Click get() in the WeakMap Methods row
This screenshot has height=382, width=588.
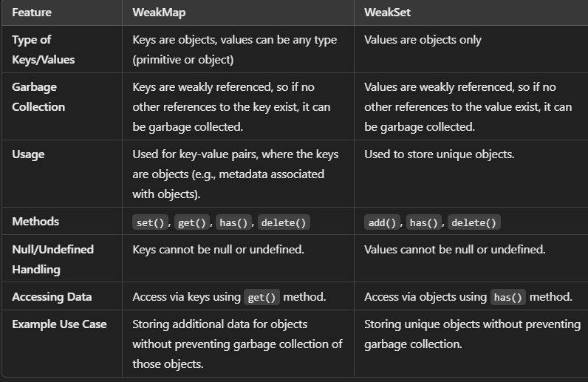point(194,222)
